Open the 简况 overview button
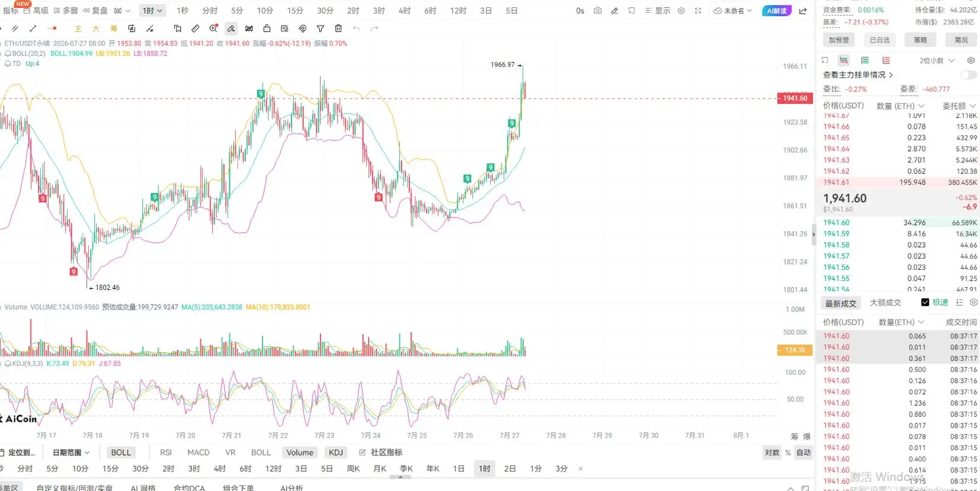980x491 pixels. [961, 40]
